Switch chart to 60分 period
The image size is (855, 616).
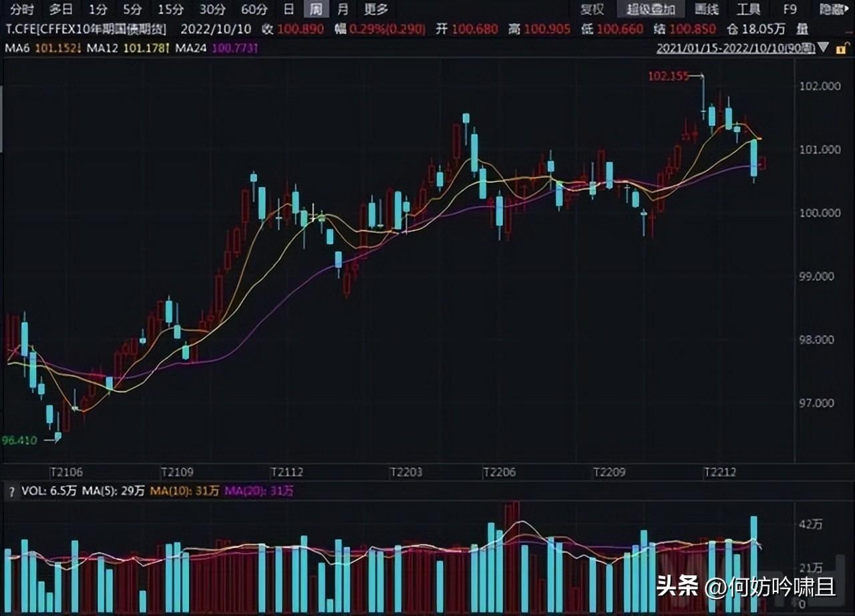(x=254, y=9)
